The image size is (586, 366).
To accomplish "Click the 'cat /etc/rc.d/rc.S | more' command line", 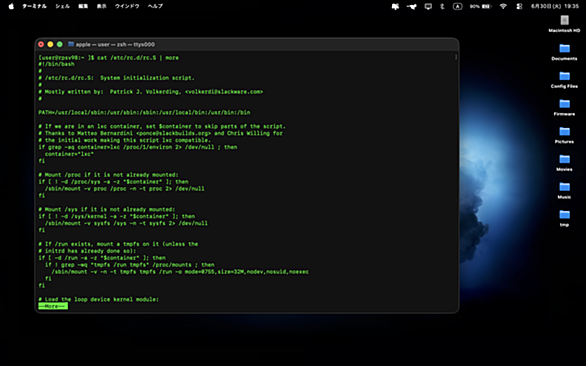I will (138, 58).
